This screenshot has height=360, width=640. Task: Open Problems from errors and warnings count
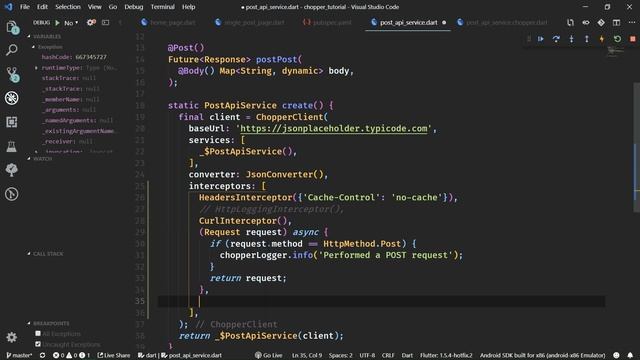click(71, 355)
